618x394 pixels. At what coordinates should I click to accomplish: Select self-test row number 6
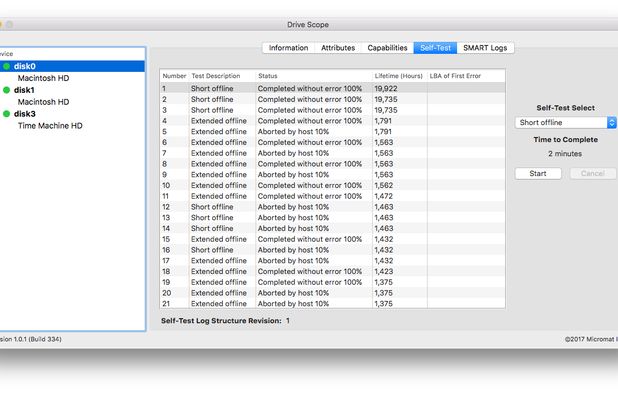point(332,142)
